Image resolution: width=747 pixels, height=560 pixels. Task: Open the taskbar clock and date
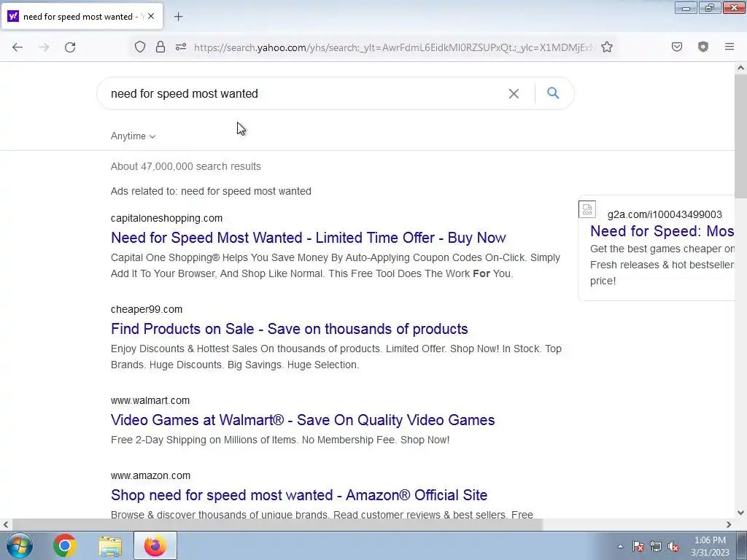coord(710,546)
